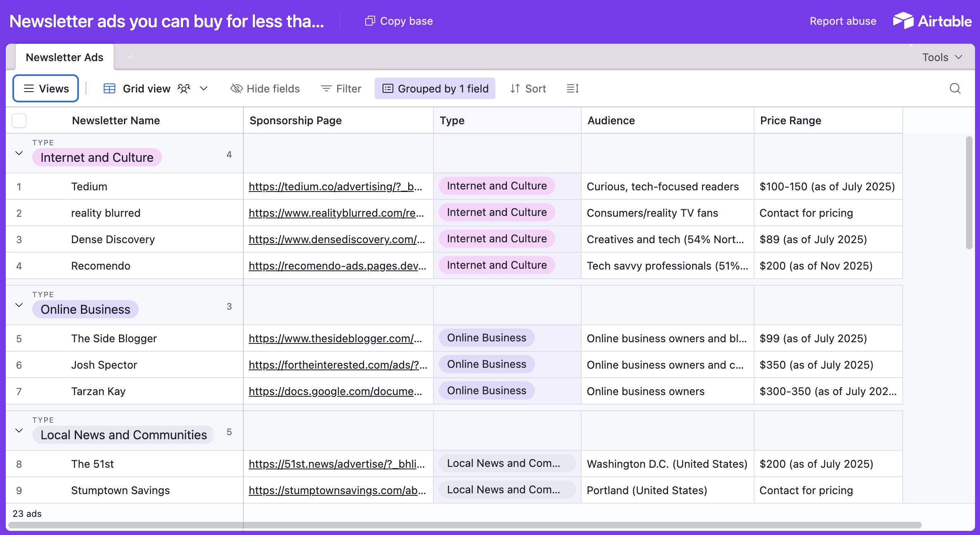This screenshot has height=535, width=980.
Task: Open the search in the Newsletter Ads table
Action: click(x=955, y=88)
